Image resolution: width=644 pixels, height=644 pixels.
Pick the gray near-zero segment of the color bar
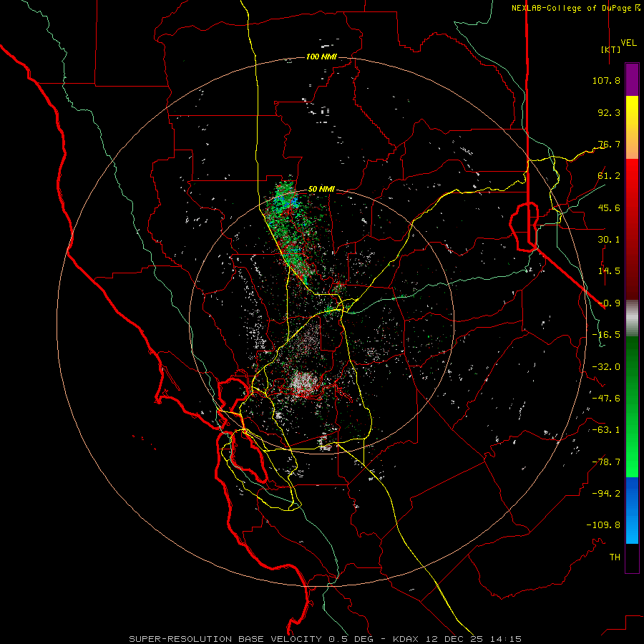click(x=632, y=318)
